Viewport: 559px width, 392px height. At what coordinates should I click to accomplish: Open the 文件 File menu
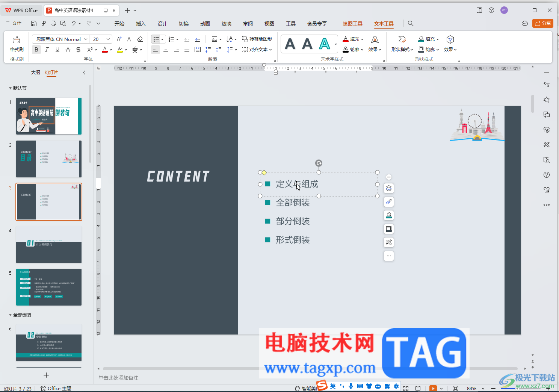[14, 23]
